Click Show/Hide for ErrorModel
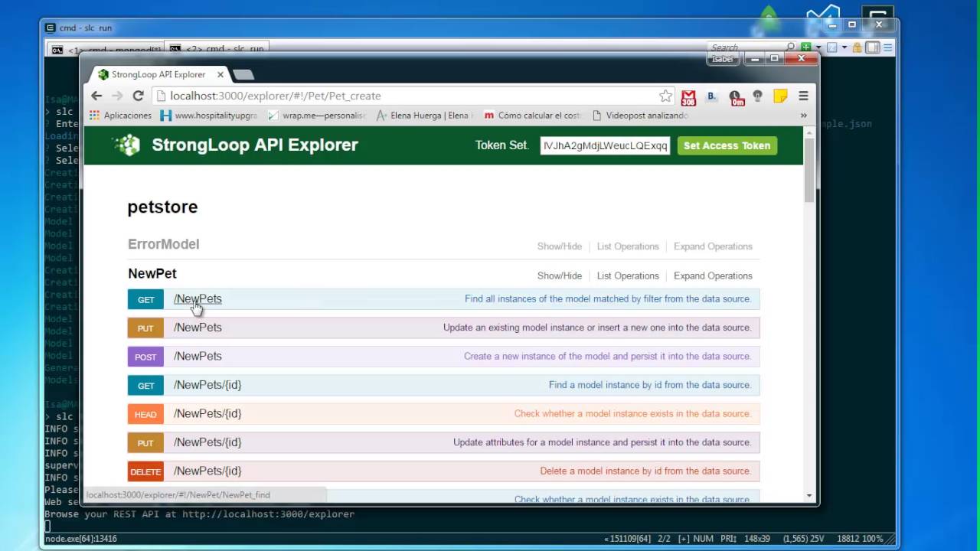Viewport: 980px width, 551px height. coord(559,246)
